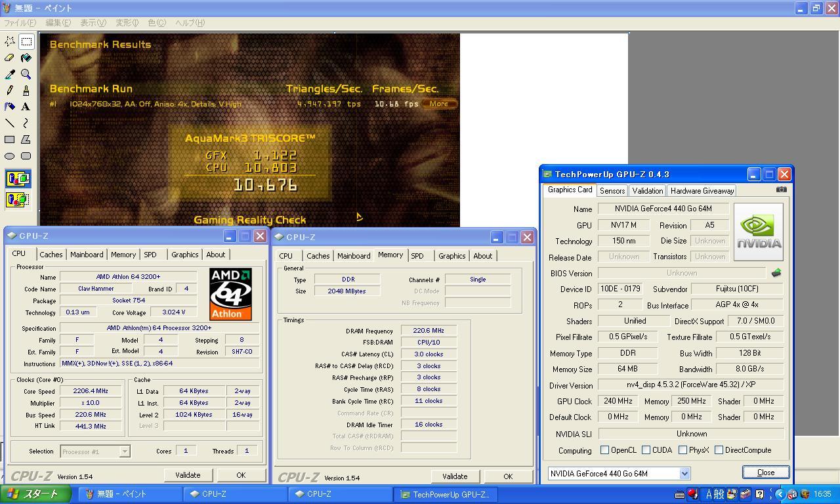Click Validate in the CPU-Z processor window
This screenshot has width=840, height=504.
point(188,475)
